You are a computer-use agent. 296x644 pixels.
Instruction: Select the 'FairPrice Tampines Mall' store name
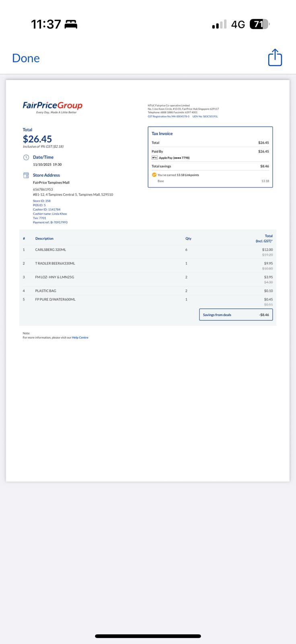[51, 183]
